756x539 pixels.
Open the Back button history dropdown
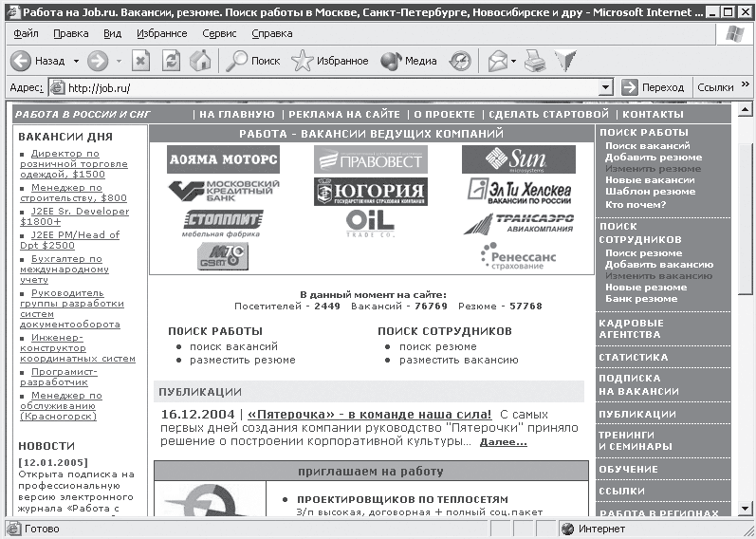pyautogui.click(x=74, y=61)
